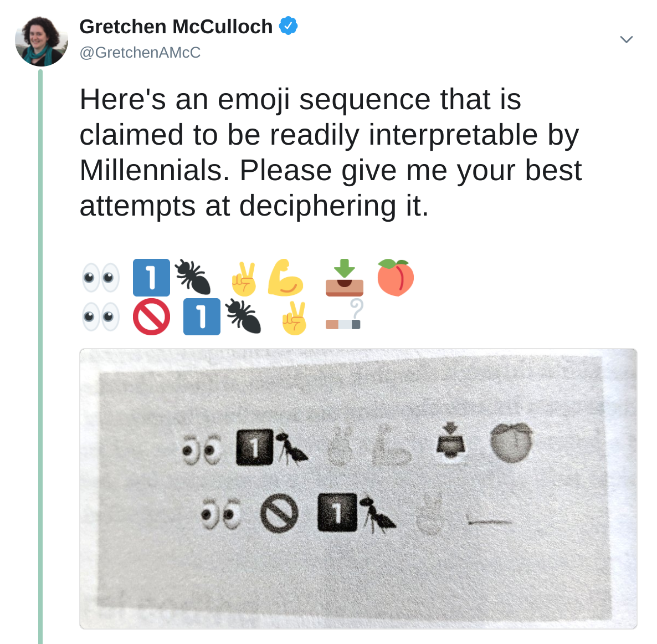657x644 pixels.
Task: Click the second-row eyes emoji
Action: pos(101,317)
